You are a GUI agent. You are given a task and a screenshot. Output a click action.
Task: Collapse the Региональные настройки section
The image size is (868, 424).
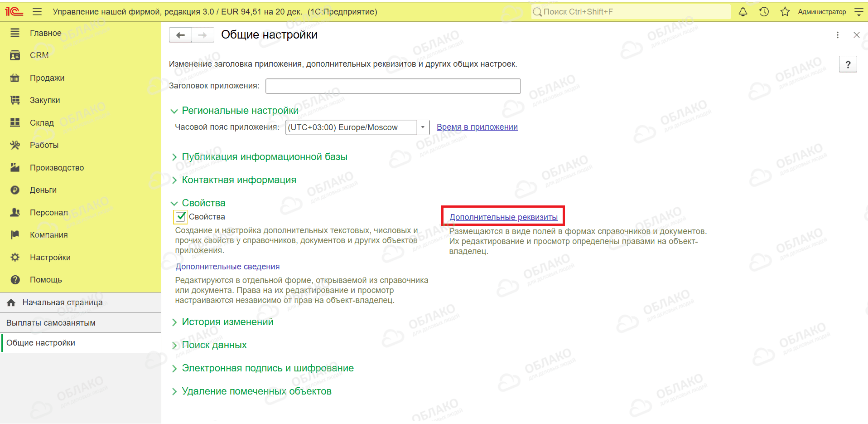pyautogui.click(x=240, y=111)
